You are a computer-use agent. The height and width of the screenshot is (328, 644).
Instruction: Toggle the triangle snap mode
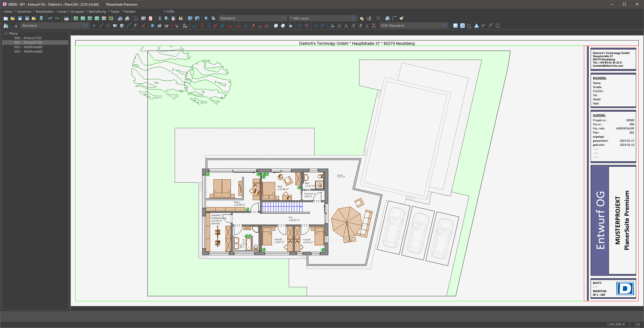tap(477, 26)
